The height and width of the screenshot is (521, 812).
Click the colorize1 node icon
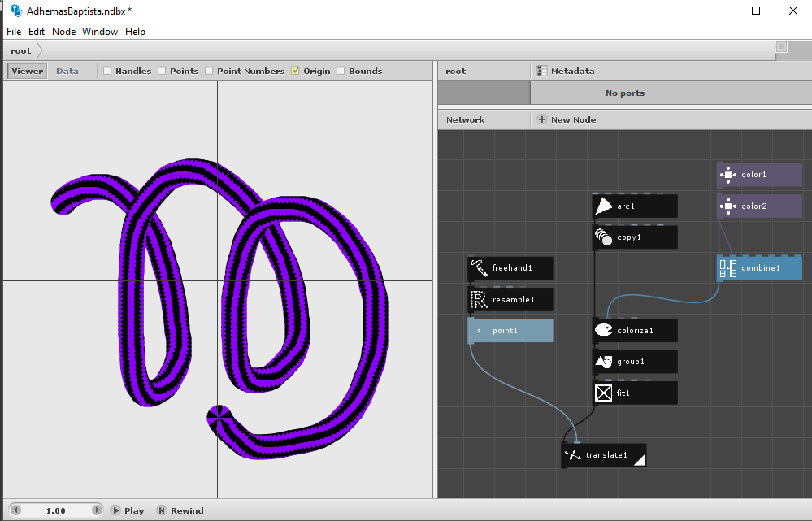pos(603,331)
